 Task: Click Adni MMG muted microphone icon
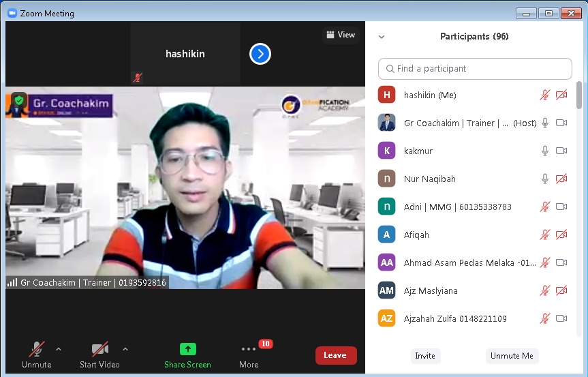coord(545,207)
